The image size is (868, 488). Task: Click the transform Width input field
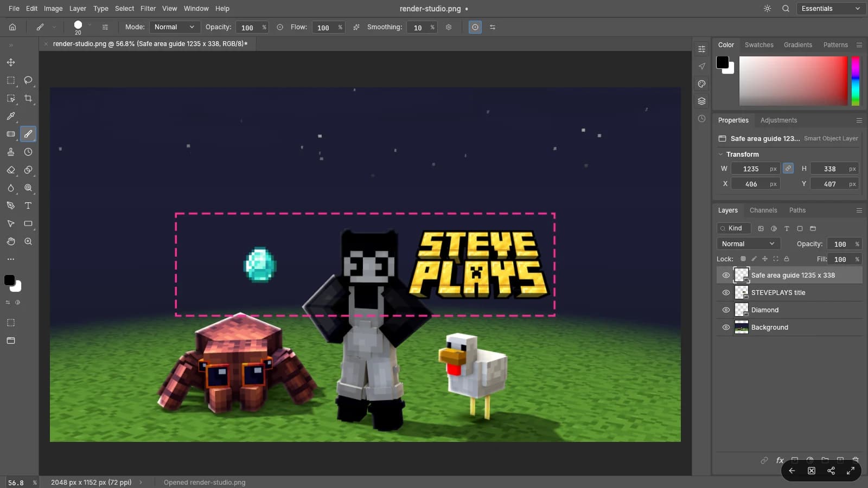coord(755,169)
